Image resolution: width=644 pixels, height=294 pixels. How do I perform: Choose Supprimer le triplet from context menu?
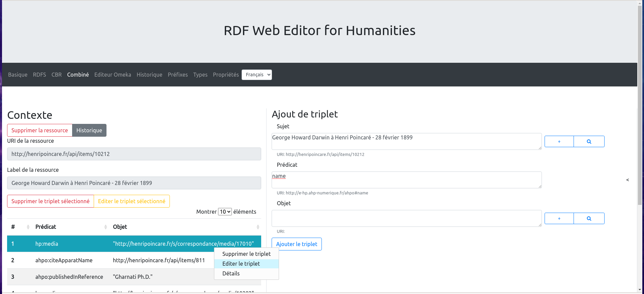click(246, 254)
